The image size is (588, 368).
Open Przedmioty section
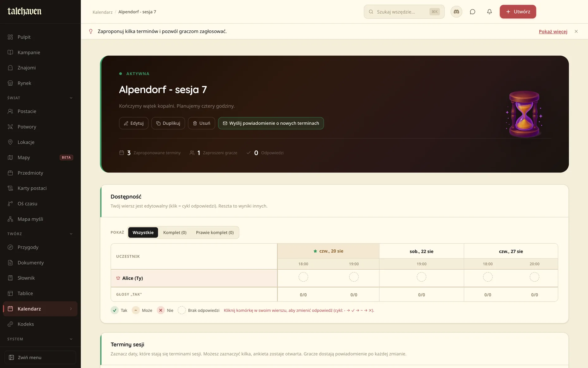click(x=40, y=173)
